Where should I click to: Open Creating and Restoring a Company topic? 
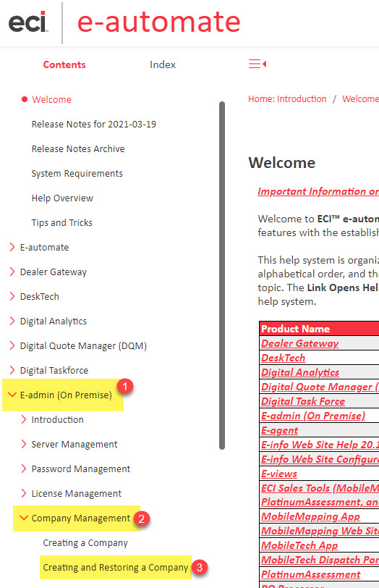coord(115,568)
